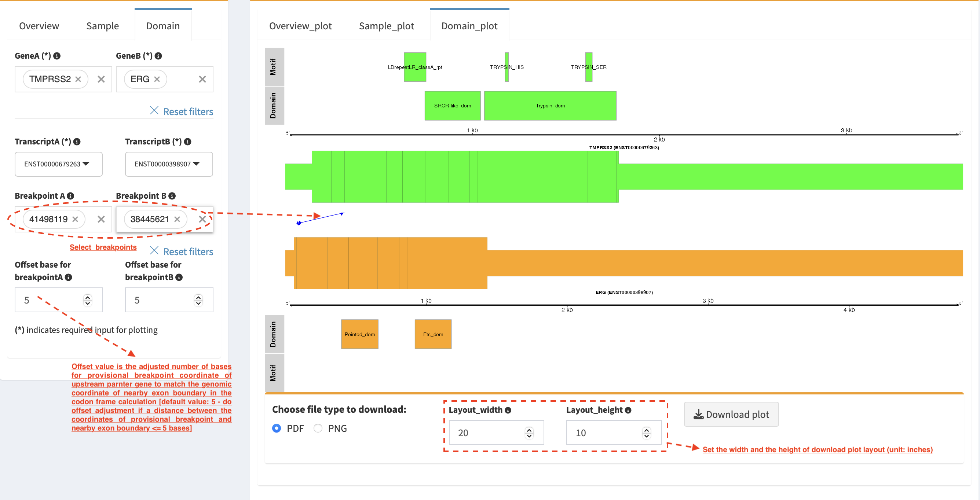Clear the Breakpoint A field
Image resolution: width=980 pixels, height=500 pixels.
pos(101,219)
